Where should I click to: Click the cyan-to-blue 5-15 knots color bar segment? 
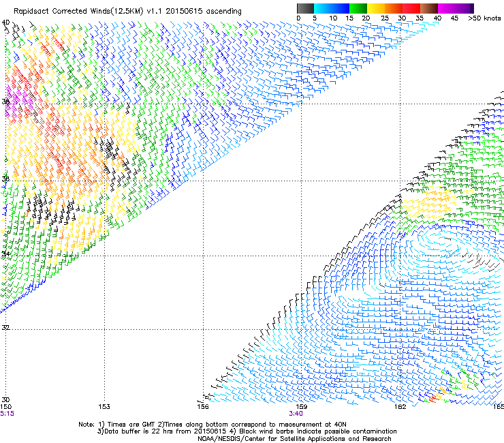332,8
